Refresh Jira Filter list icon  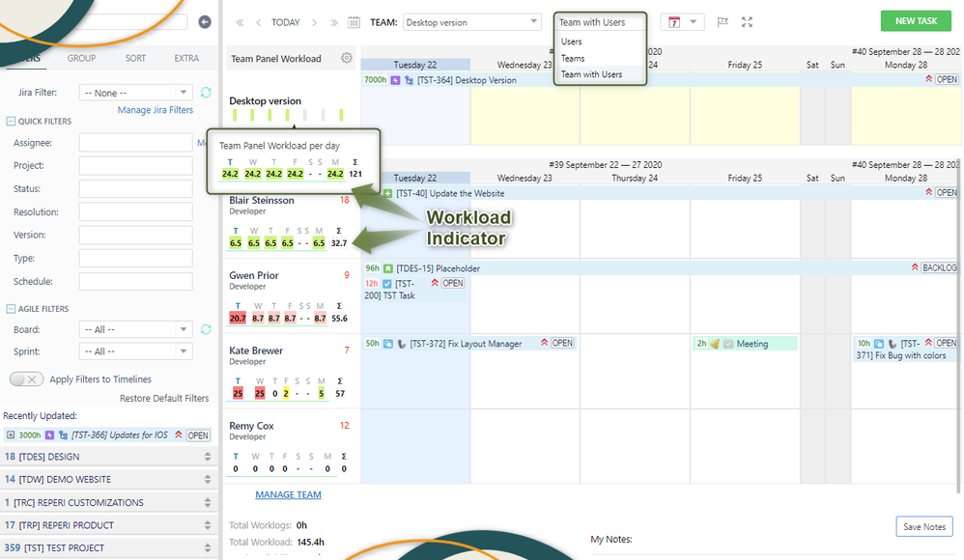point(206,92)
